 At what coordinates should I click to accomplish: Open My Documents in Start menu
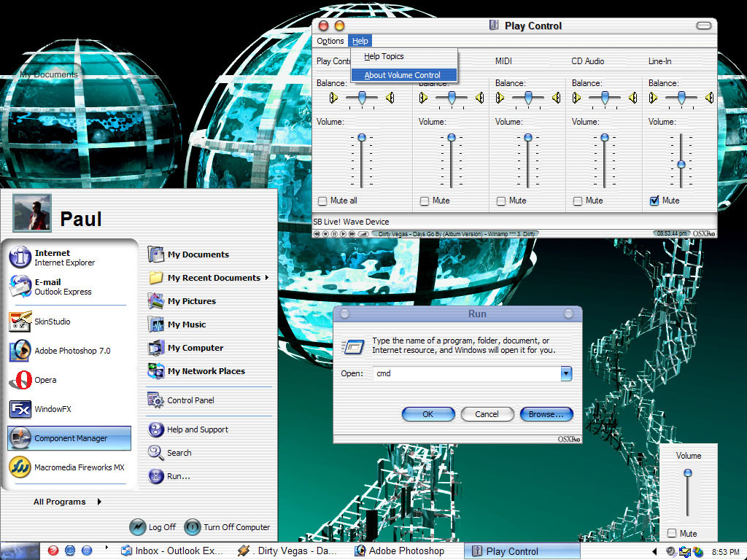(x=189, y=254)
